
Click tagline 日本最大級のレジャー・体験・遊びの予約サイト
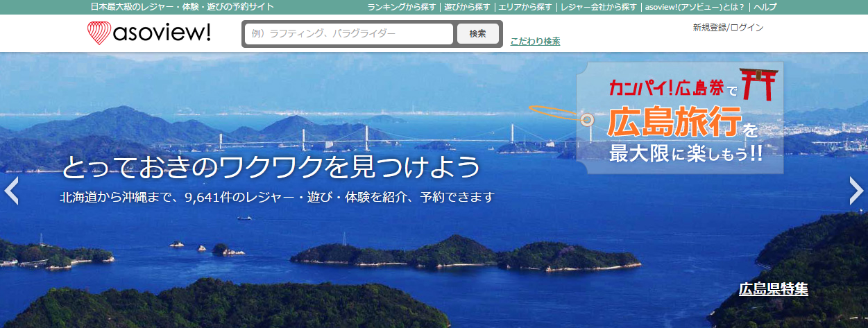[x=182, y=7]
